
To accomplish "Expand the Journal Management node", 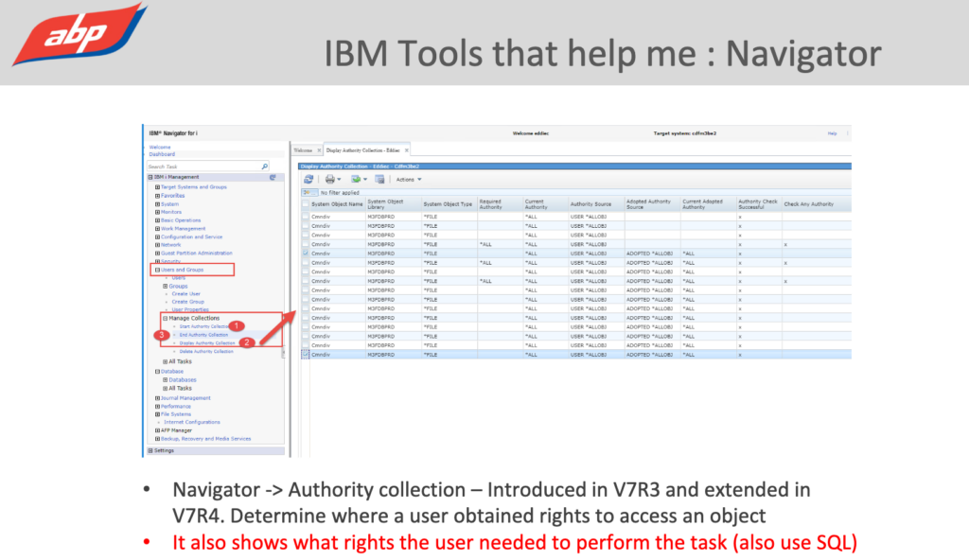I will point(158,398).
